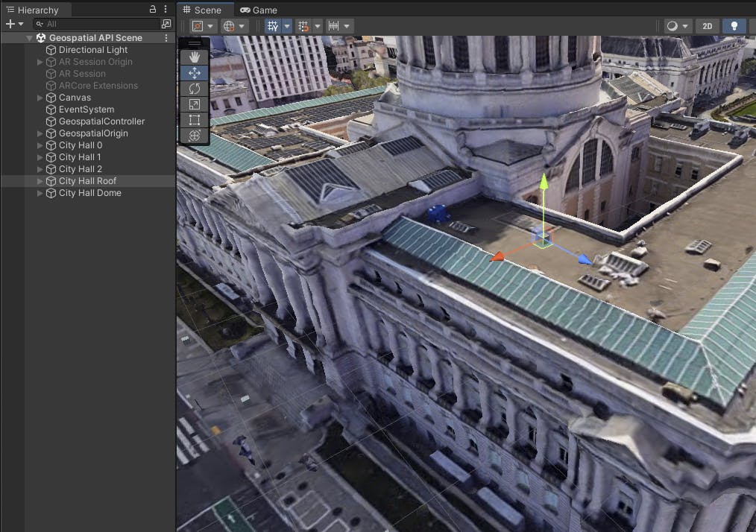Screen dimensions: 756x532
Task: Toggle 2D view mode
Action: coord(707,25)
